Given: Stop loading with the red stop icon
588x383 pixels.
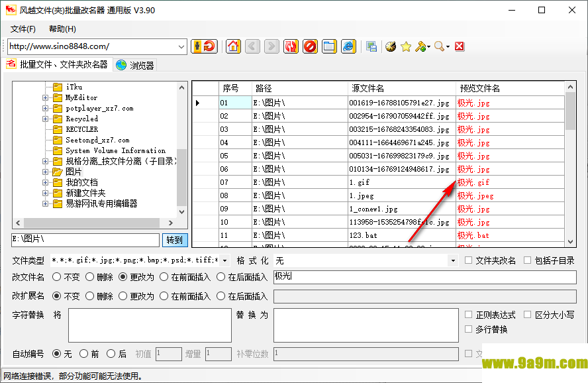Looking at the screenshot, I should point(310,46).
